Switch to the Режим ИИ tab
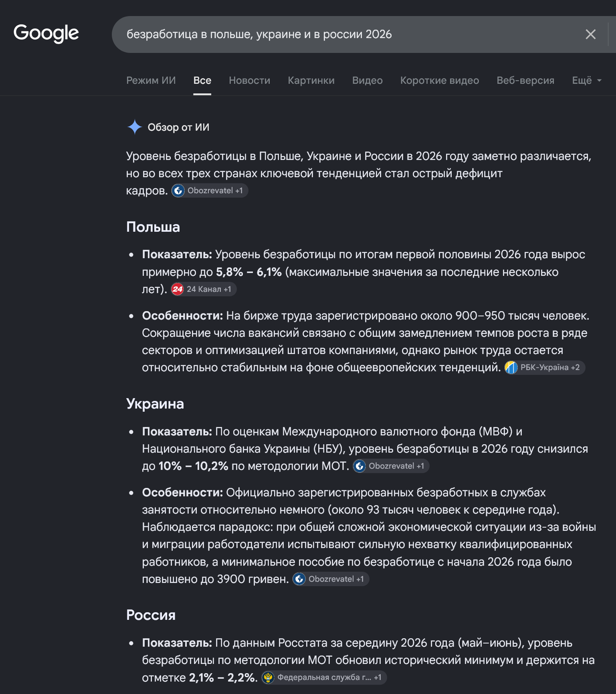616x694 pixels. point(151,81)
